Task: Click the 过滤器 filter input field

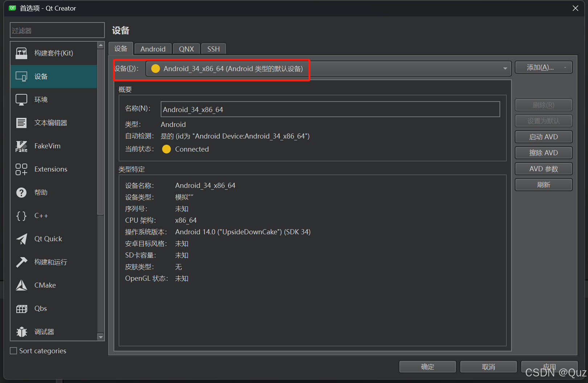Action: (x=57, y=30)
